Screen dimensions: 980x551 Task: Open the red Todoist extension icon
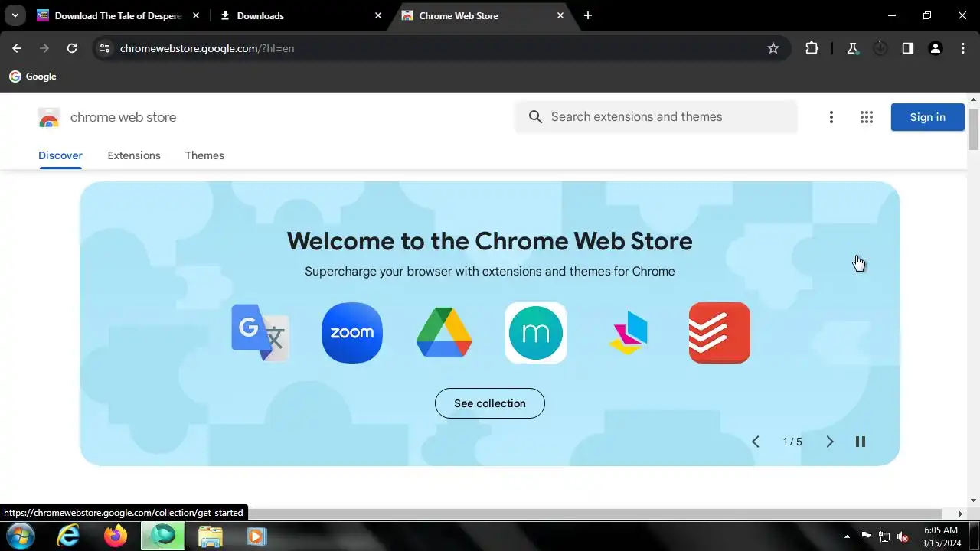pyautogui.click(x=720, y=333)
